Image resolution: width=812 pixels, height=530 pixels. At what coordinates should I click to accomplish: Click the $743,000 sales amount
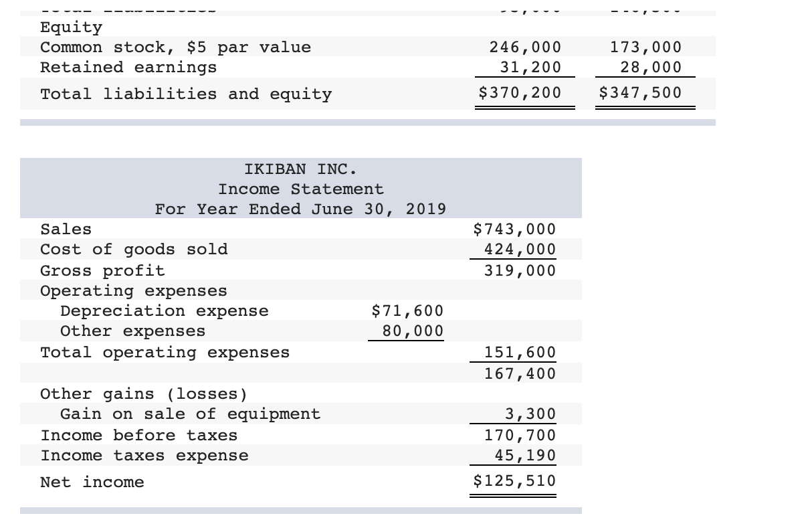515,230
